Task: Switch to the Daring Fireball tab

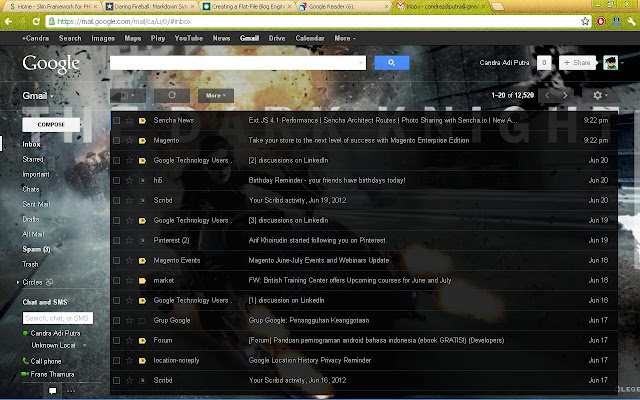Action: pos(150,7)
